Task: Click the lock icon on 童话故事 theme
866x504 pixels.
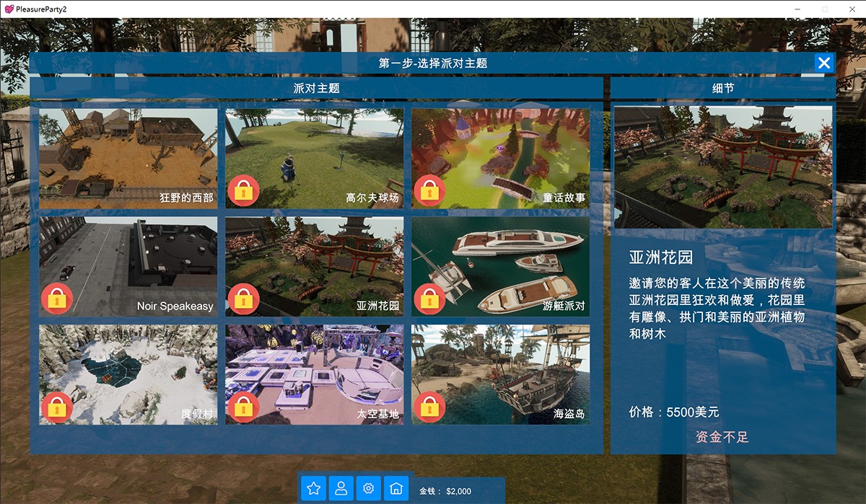Action: click(x=429, y=191)
